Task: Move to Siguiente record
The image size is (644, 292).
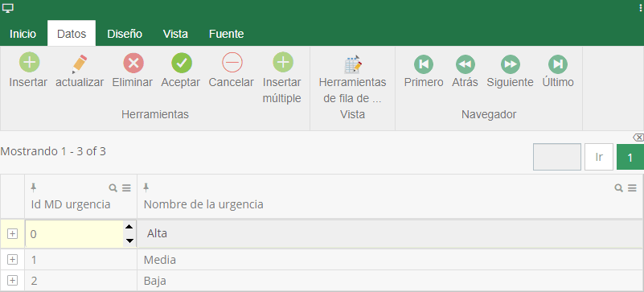Action: (510, 64)
